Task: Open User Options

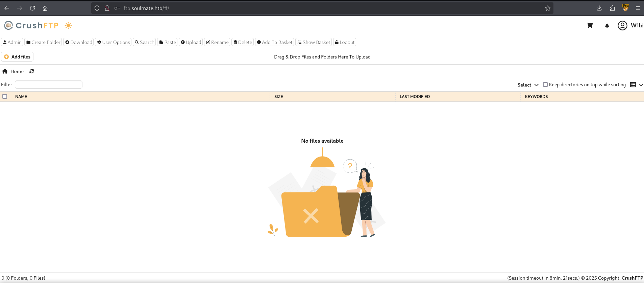Action: (x=113, y=42)
